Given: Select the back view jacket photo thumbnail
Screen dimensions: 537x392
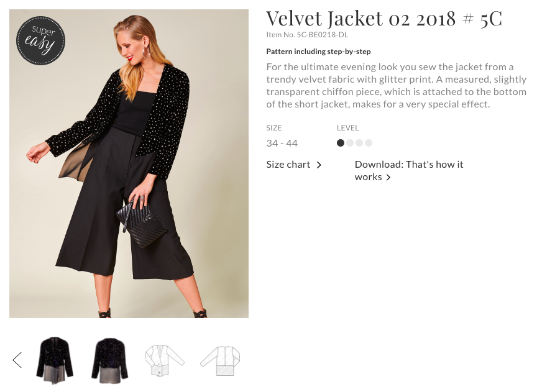Looking at the screenshot, I should 109,358.
